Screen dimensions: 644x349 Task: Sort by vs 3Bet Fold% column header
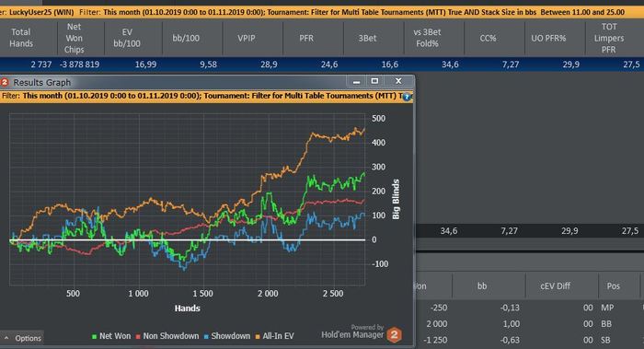(x=427, y=38)
